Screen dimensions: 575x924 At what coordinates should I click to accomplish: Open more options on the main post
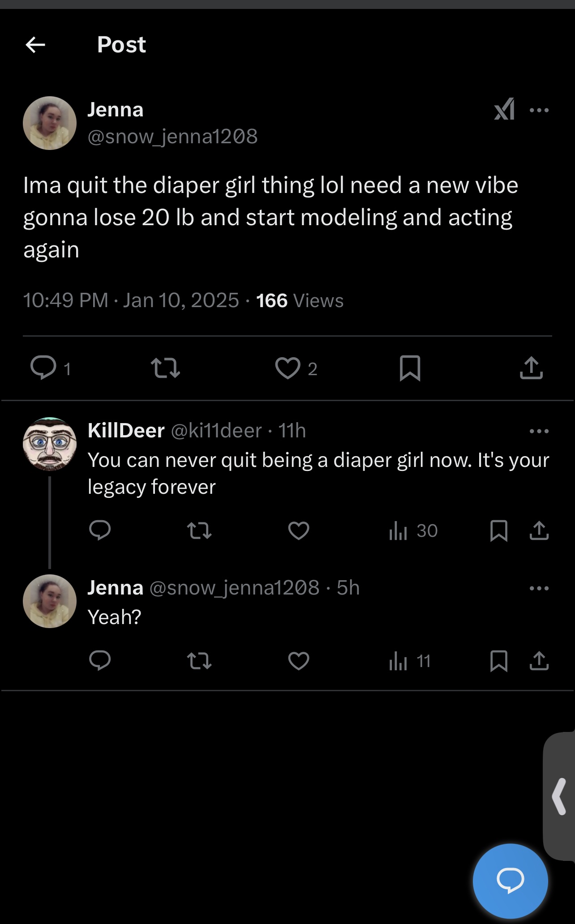[539, 110]
